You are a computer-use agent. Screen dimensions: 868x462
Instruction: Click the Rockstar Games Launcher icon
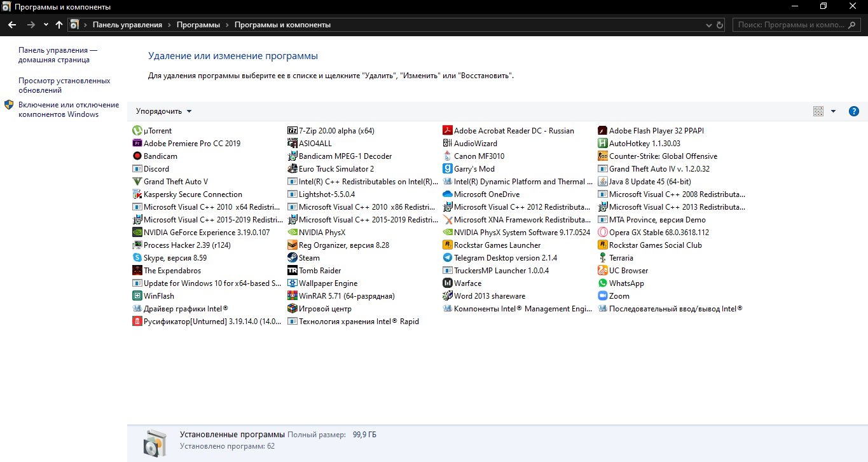448,245
